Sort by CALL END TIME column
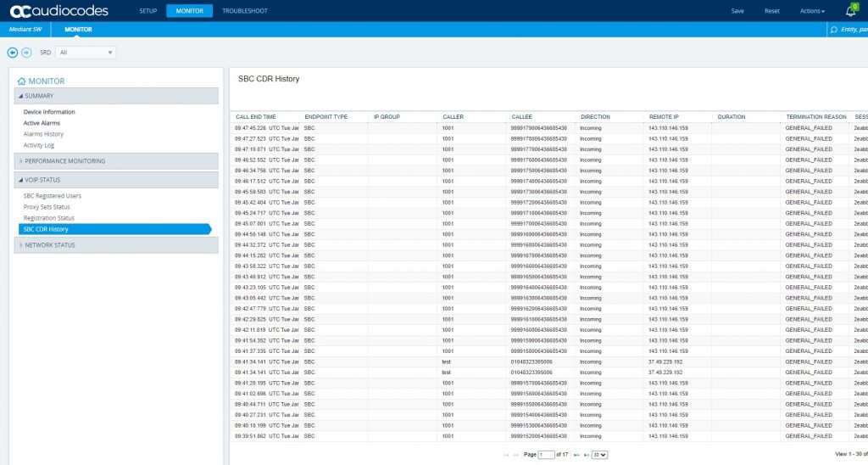This screenshot has height=465, width=868. pyautogui.click(x=256, y=117)
